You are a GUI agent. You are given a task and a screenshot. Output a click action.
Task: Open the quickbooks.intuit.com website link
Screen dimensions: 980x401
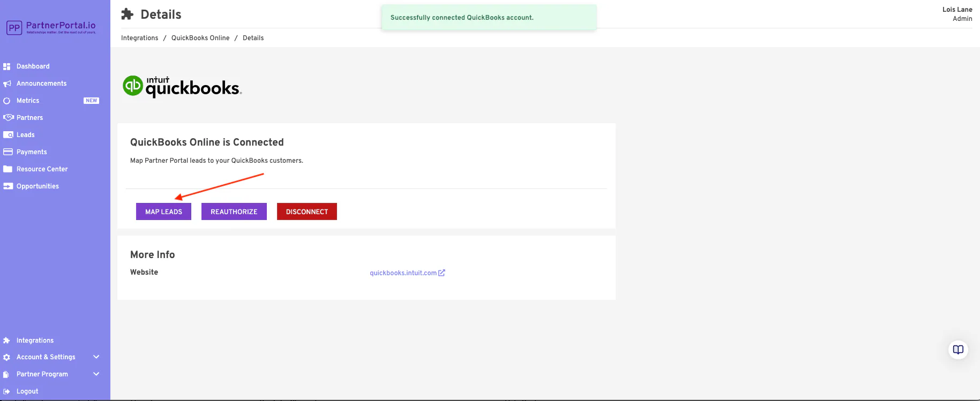pyautogui.click(x=403, y=273)
